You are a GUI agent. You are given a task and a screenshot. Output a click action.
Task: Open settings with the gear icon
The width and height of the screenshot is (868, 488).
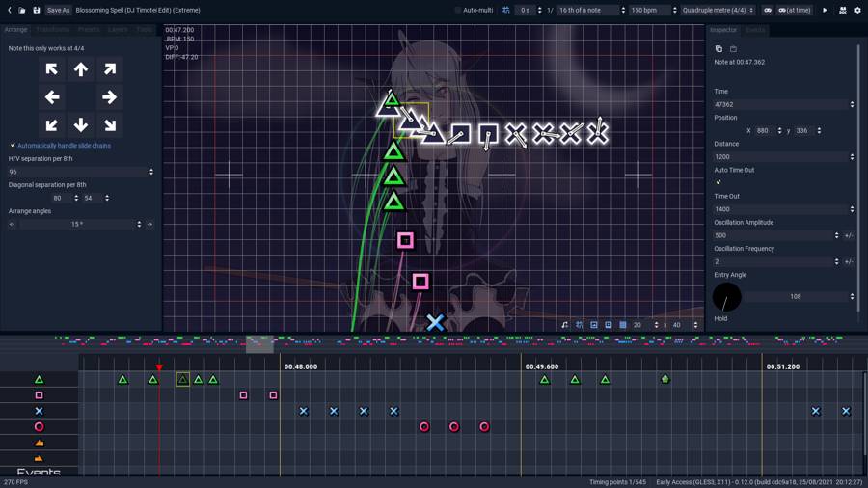coord(857,10)
